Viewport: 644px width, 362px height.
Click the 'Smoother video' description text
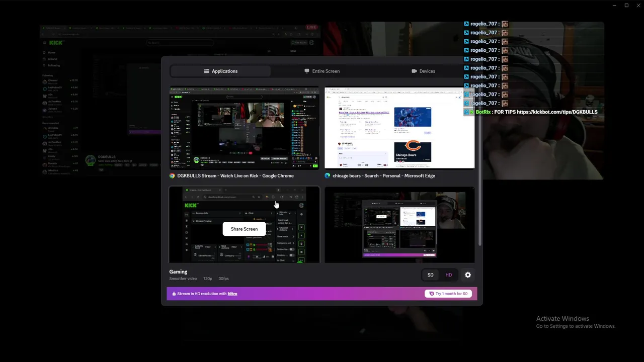183,279
